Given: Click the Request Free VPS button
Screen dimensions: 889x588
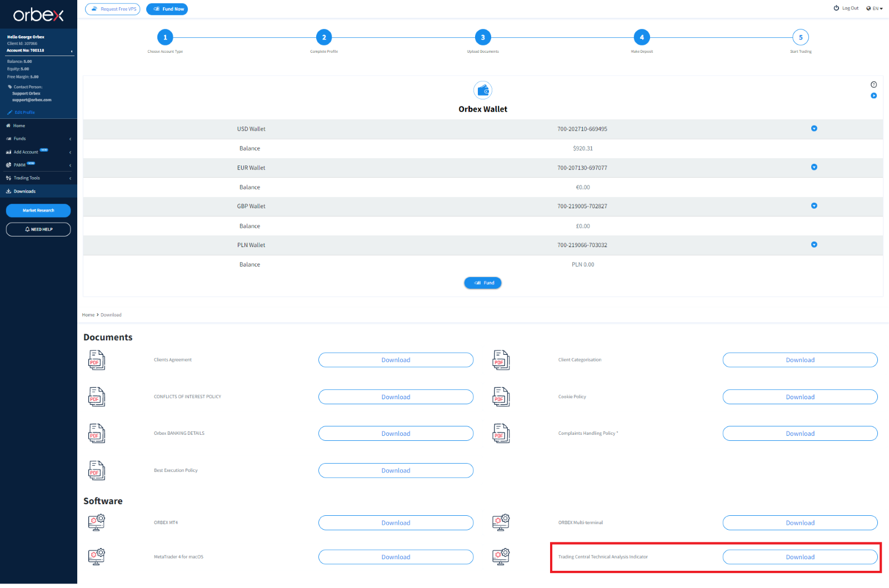Looking at the screenshot, I should (113, 9).
